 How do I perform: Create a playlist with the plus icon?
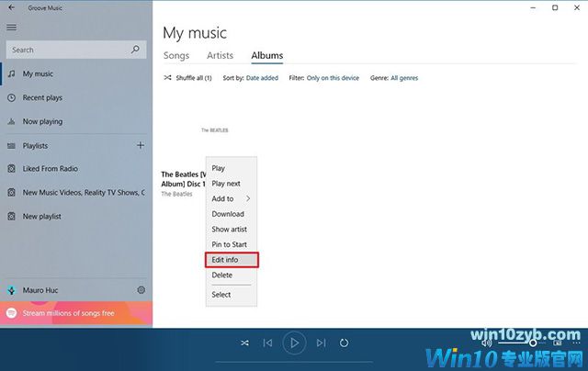(140, 145)
